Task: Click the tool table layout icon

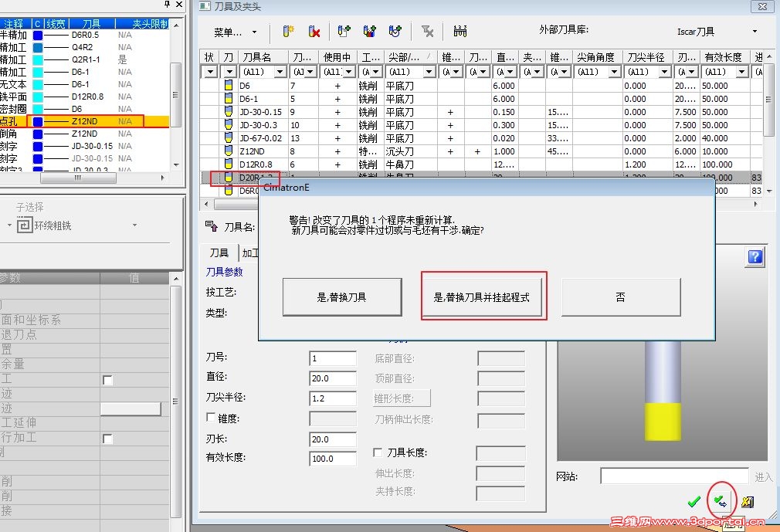Action: [460, 32]
